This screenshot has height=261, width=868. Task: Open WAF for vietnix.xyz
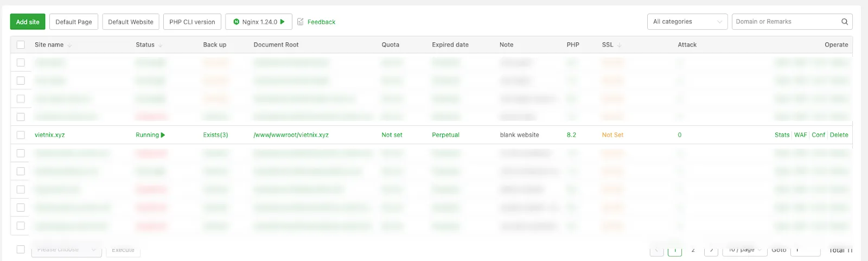(x=801, y=135)
